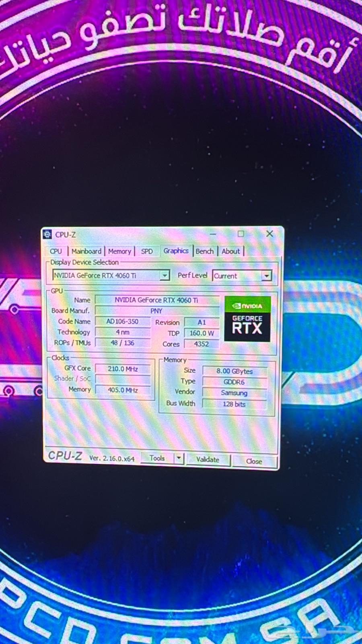Viewport: 362px width, 644px height.
Task: Click the Code Name value AD106-350
Action: pos(123,321)
